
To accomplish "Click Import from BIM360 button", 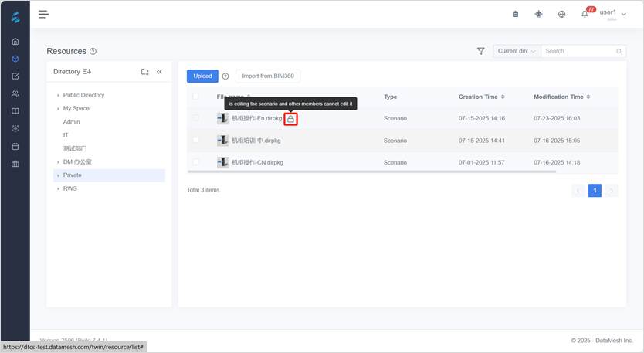I will click(x=267, y=76).
